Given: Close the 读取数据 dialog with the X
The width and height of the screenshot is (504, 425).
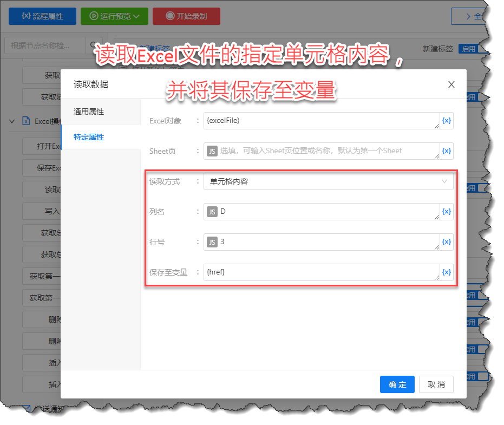Looking at the screenshot, I should pyautogui.click(x=451, y=84).
